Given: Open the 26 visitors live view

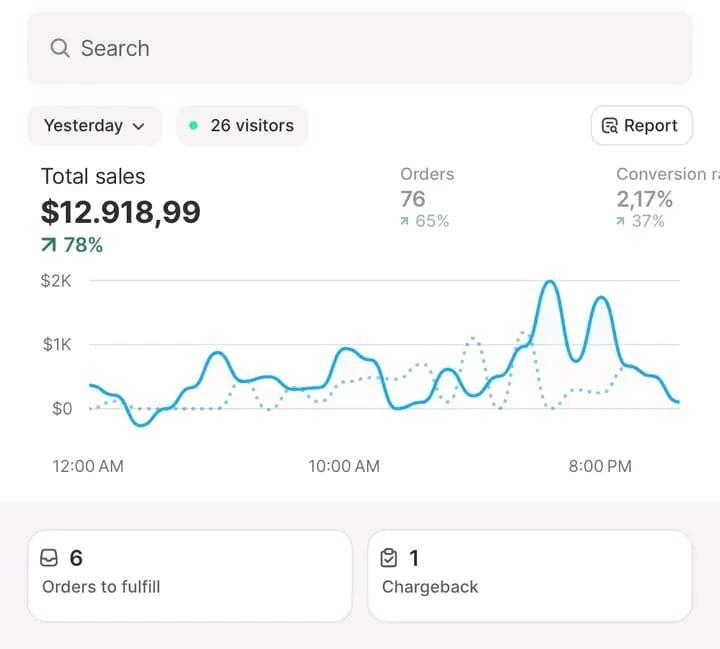Looking at the screenshot, I should (242, 125).
